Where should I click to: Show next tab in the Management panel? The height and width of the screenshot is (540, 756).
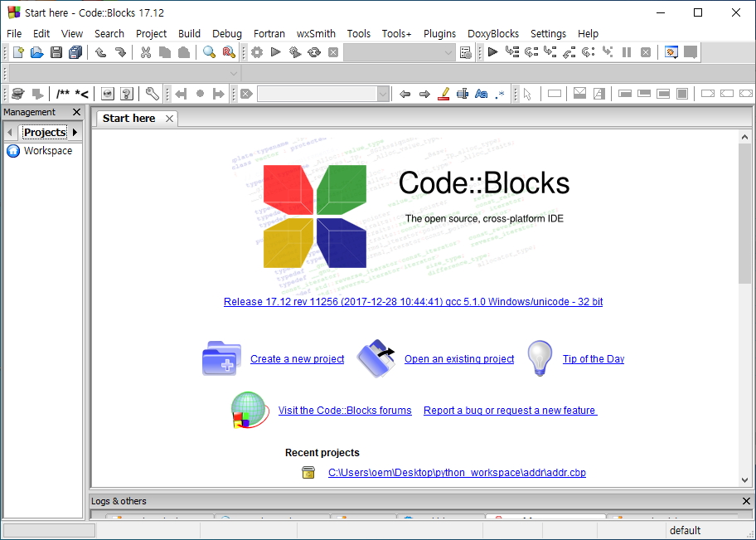[75, 132]
